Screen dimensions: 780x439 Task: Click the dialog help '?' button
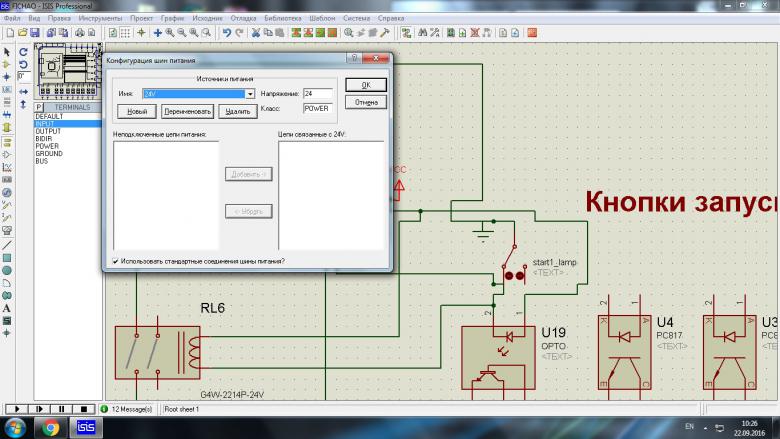[x=354, y=58]
